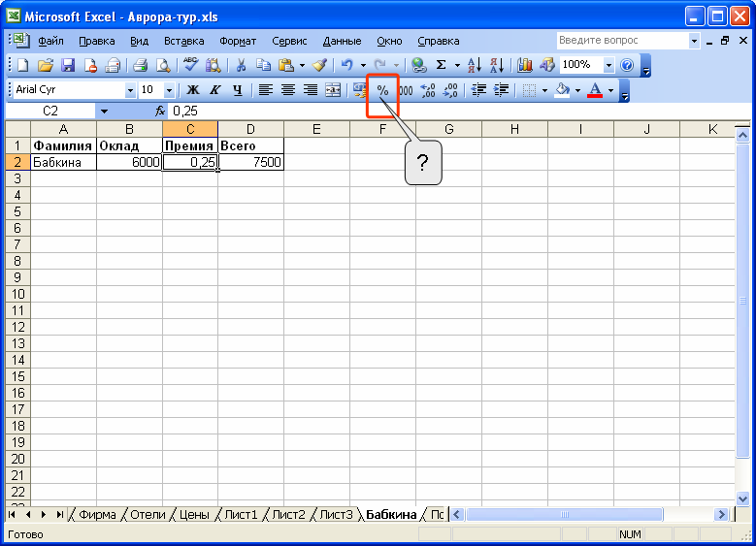
Task: Open the Формат menu
Action: pyautogui.click(x=238, y=41)
